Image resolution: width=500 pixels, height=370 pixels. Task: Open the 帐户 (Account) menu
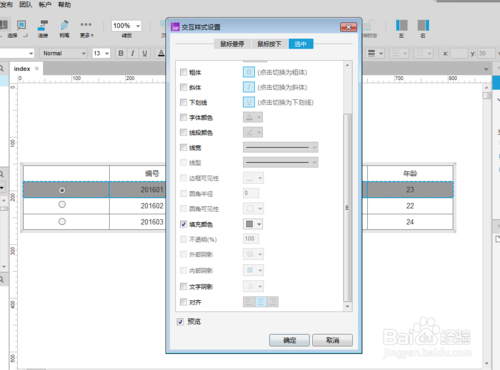click(x=45, y=4)
